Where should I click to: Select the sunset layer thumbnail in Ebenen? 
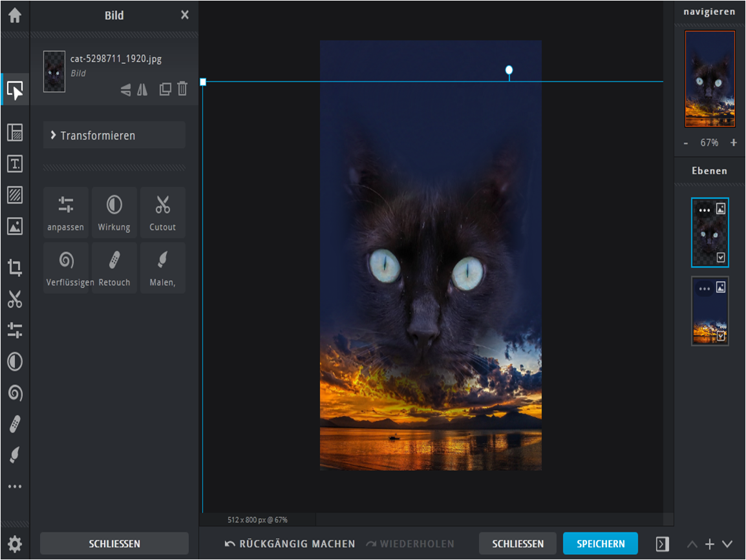710,311
